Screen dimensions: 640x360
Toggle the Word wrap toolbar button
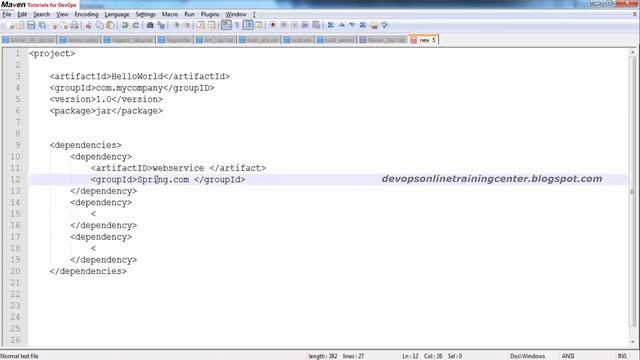(226, 25)
